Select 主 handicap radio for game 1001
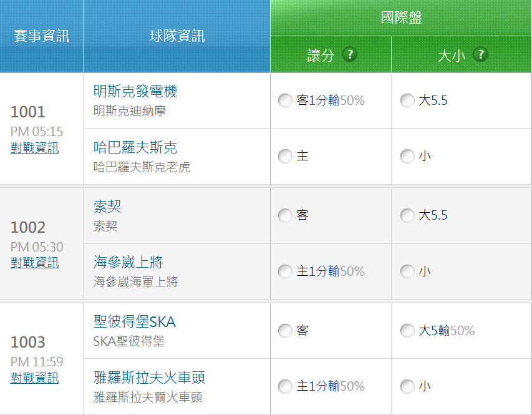This screenshot has width=532, height=415. click(x=285, y=156)
